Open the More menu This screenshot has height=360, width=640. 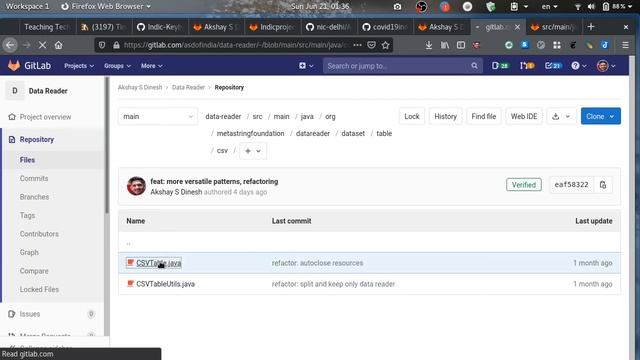[x=151, y=66]
